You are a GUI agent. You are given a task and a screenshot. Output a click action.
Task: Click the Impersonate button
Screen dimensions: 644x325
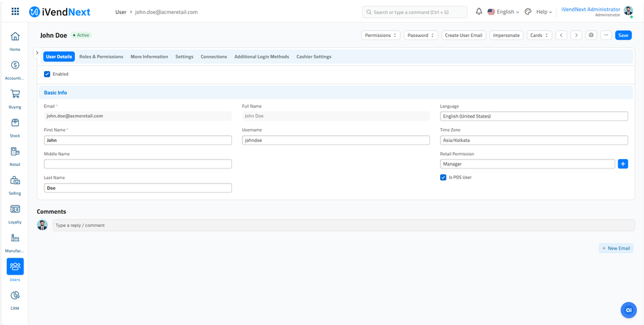point(506,35)
